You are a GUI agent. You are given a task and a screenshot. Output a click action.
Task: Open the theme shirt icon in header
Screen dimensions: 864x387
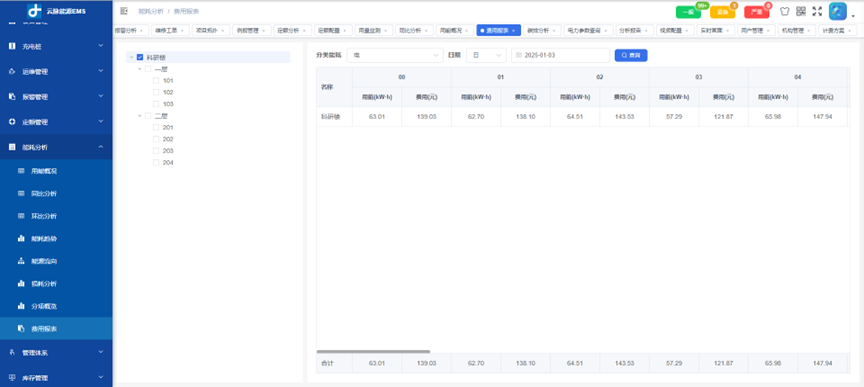click(x=785, y=11)
